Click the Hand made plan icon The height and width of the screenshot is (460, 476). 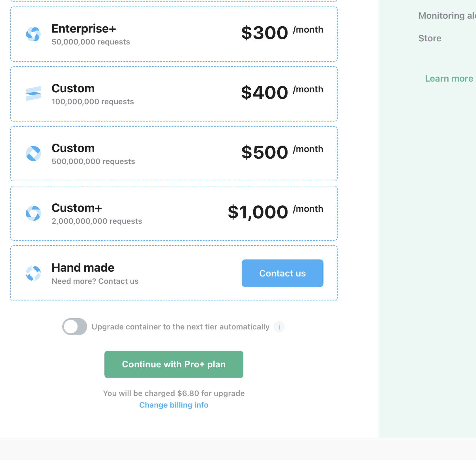33,273
